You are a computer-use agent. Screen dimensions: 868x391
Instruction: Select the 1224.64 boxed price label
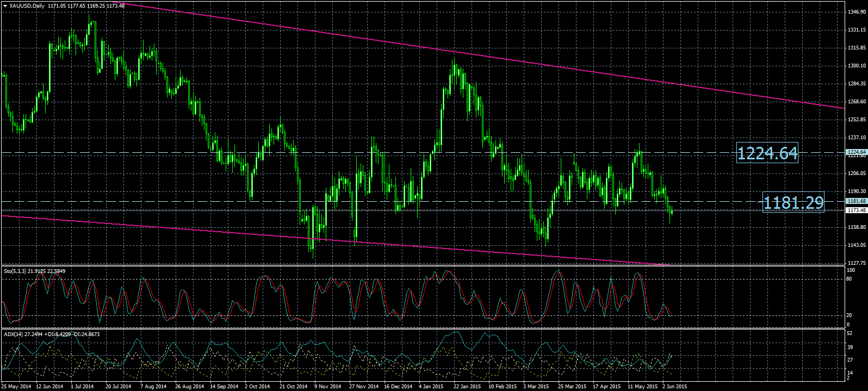point(767,153)
